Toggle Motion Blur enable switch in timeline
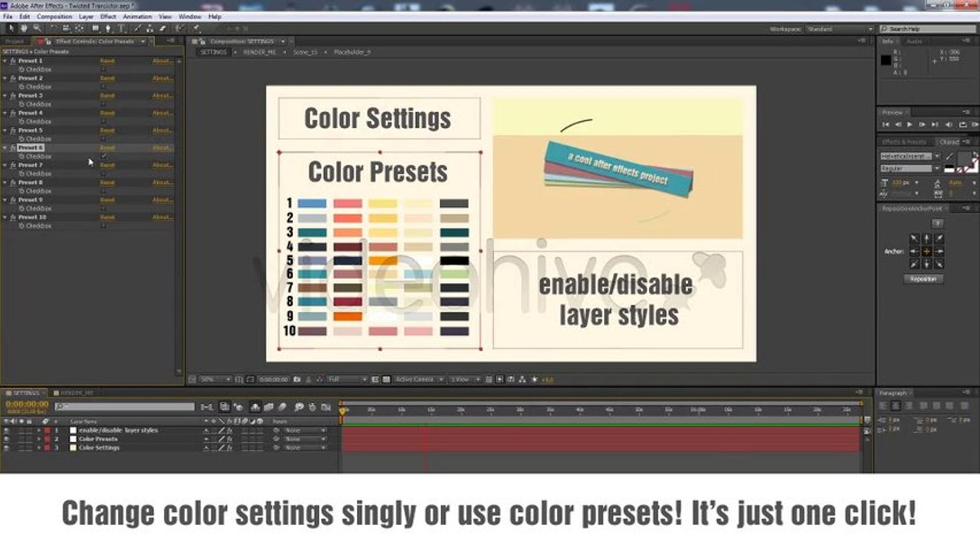 point(282,407)
